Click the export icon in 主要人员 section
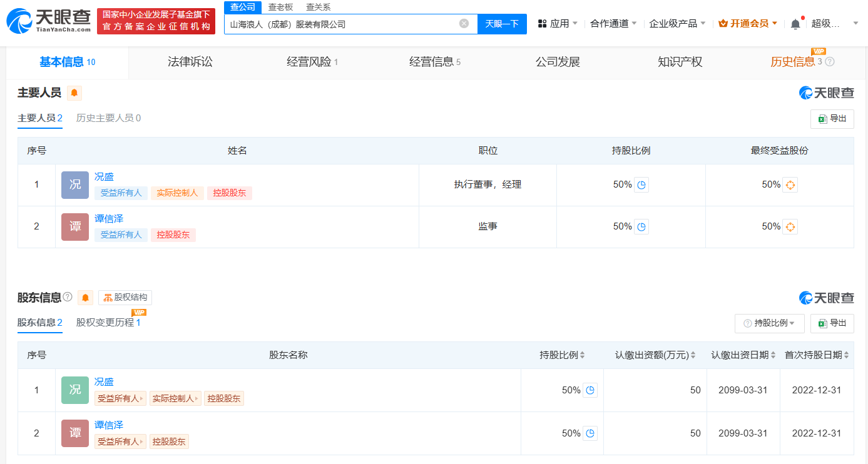The width and height of the screenshot is (868, 464). tap(832, 119)
